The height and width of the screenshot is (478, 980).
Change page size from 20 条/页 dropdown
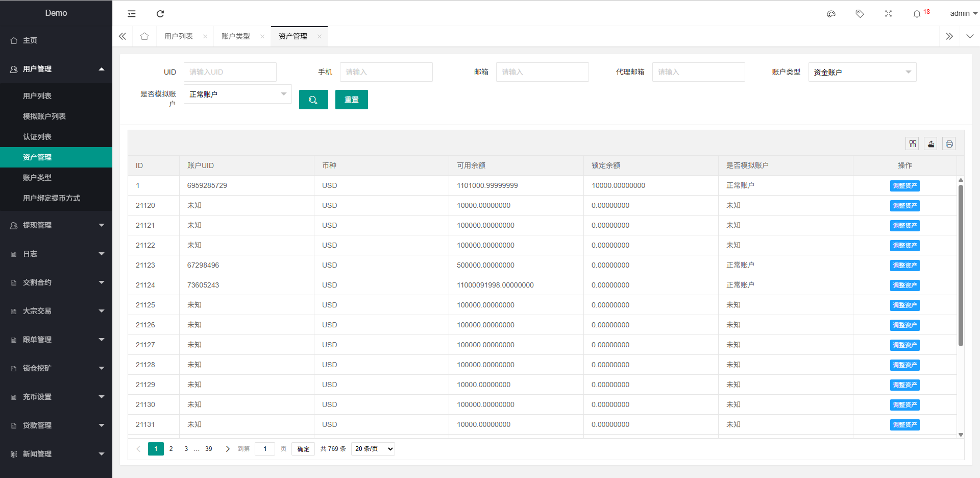tap(373, 449)
